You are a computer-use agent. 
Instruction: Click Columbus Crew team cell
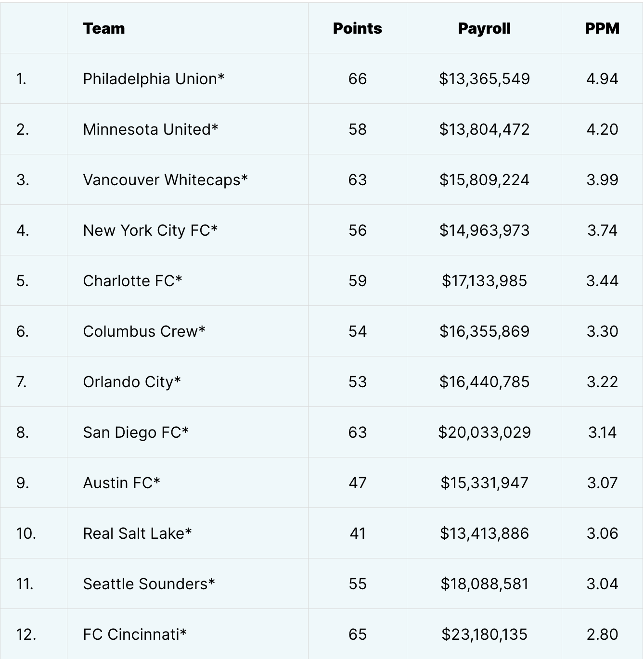click(x=144, y=331)
